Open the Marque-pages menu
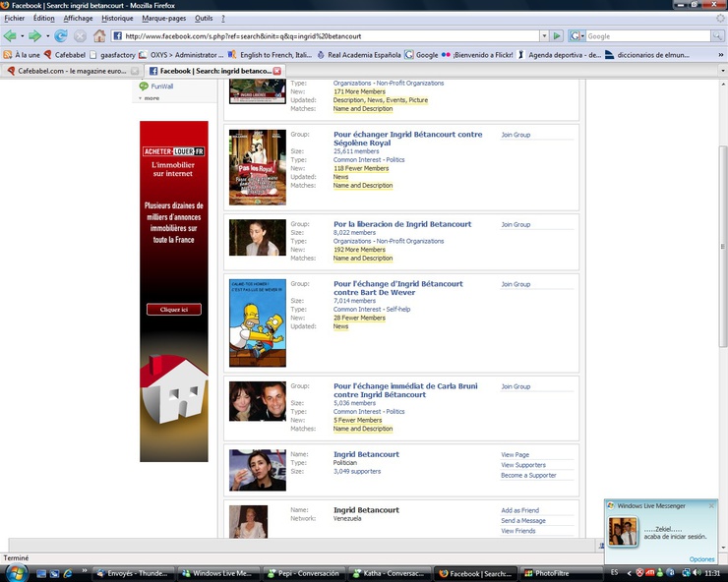Image resolution: width=728 pixels, height=582 pixels. [164, 18]
